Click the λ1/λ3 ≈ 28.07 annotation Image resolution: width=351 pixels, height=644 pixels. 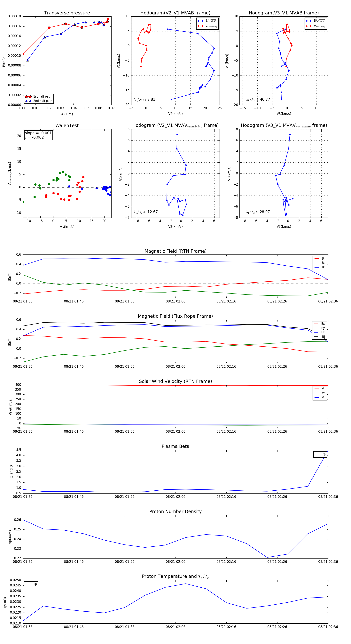(x=258, y=212)
